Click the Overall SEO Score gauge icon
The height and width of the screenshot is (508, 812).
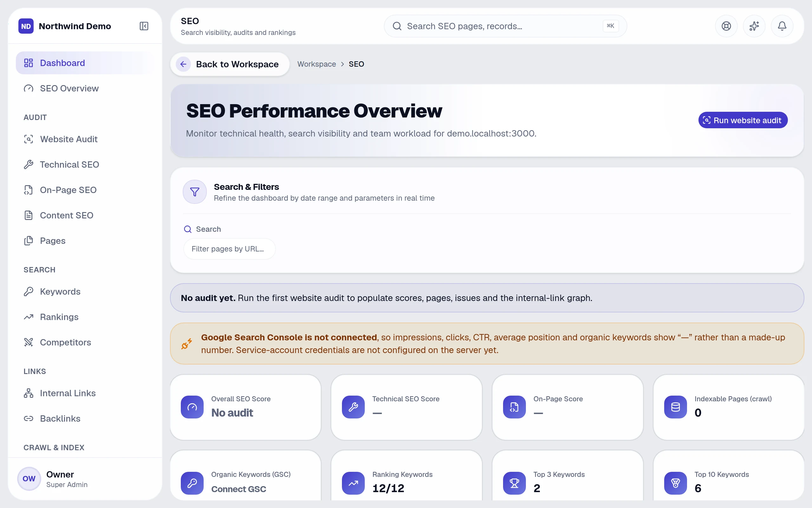coord(192,407)
